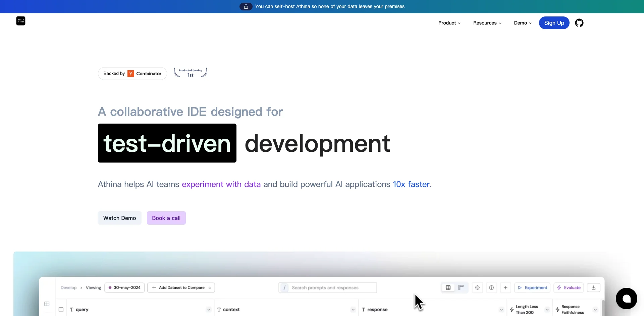Switch to the alternate layout view icon

[461, 287]
